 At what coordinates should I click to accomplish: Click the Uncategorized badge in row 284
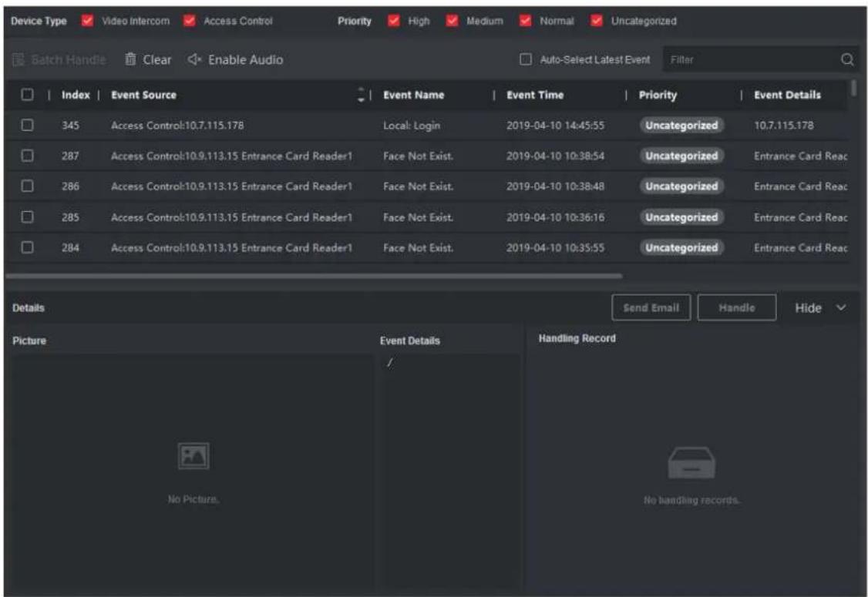point(681,248)
